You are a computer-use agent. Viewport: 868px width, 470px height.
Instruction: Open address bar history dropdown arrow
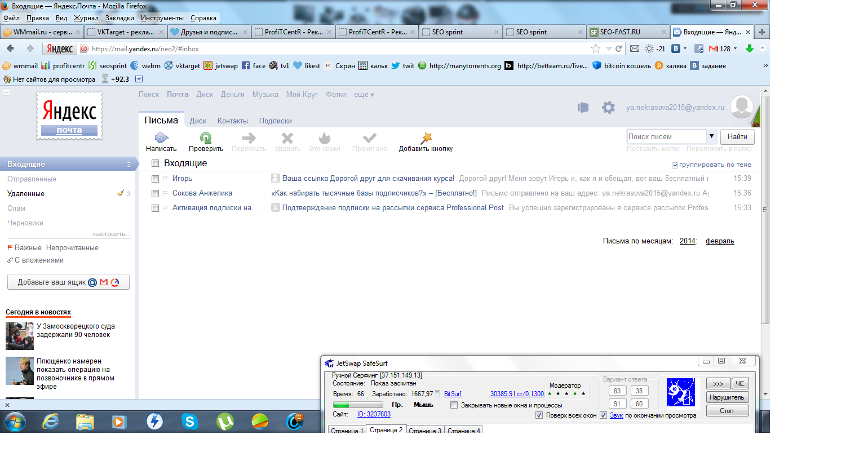pos(609,48)
